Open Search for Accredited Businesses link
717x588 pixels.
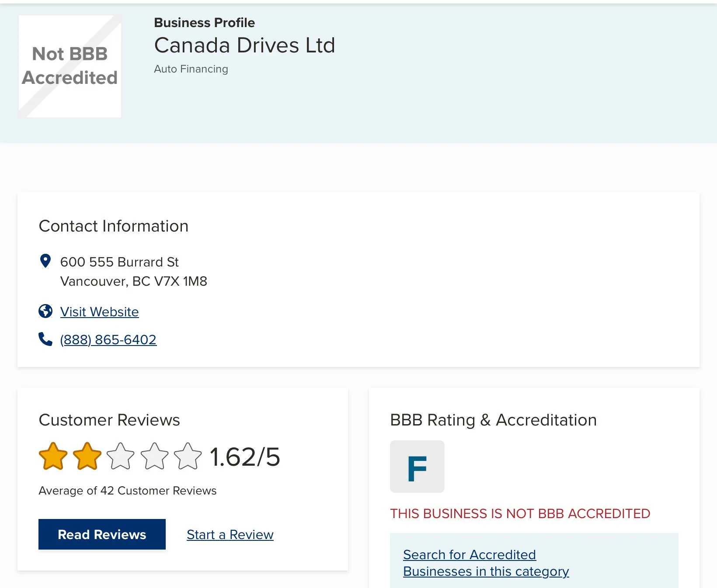click(x=486, y=563)
